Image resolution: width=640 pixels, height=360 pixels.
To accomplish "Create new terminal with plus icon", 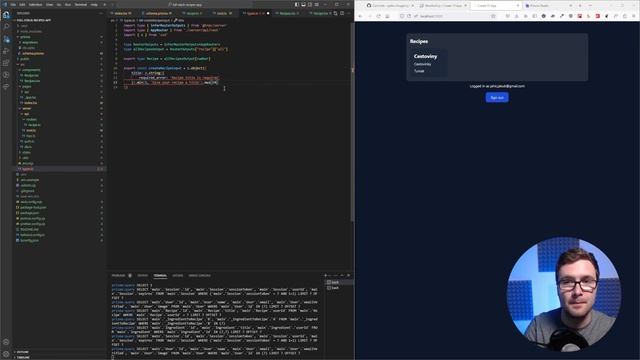I will 326,276.
